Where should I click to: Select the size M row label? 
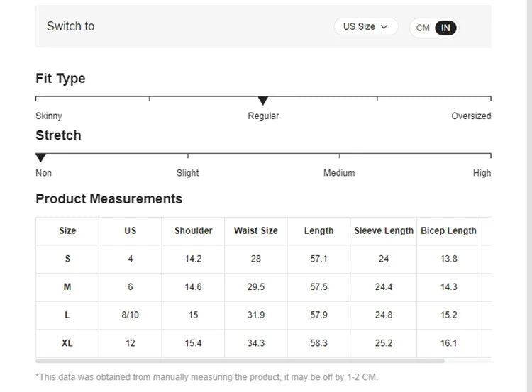pos(67,287)
